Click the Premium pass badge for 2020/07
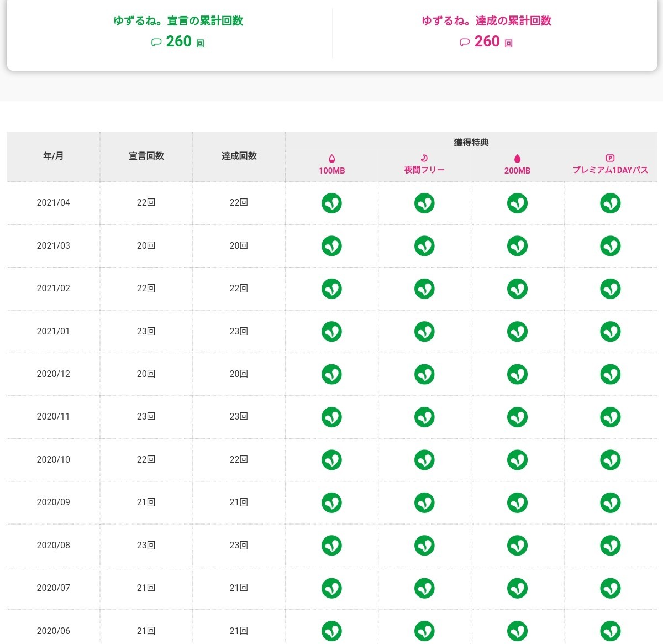Screen dimensions: 663x644 610,588
